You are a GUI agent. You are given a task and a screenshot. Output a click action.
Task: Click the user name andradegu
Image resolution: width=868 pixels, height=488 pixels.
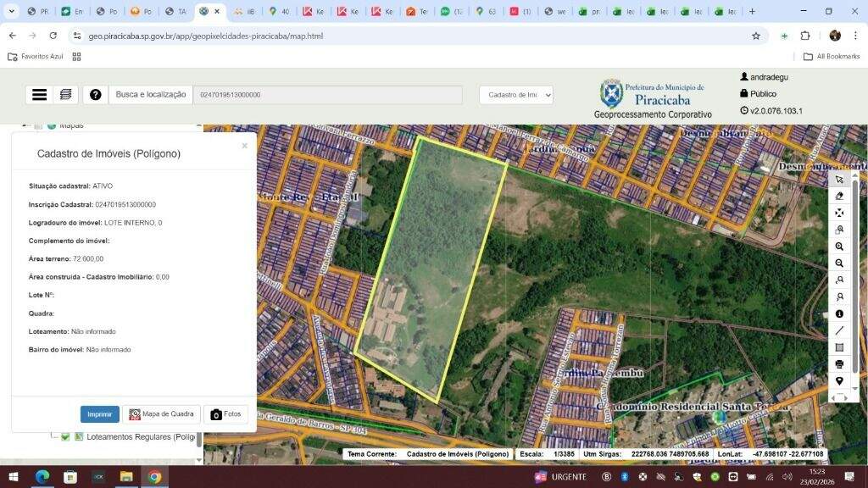click(769, 77)
